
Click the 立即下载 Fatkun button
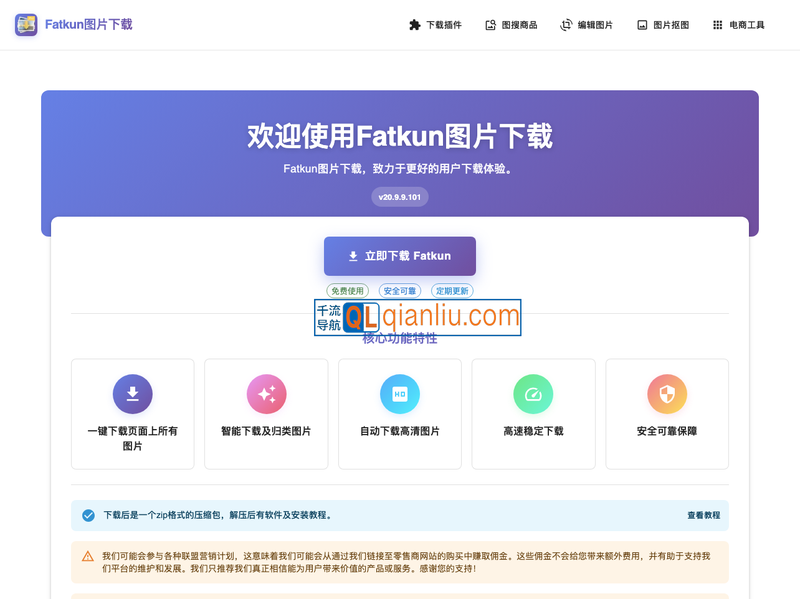point(400,256)
